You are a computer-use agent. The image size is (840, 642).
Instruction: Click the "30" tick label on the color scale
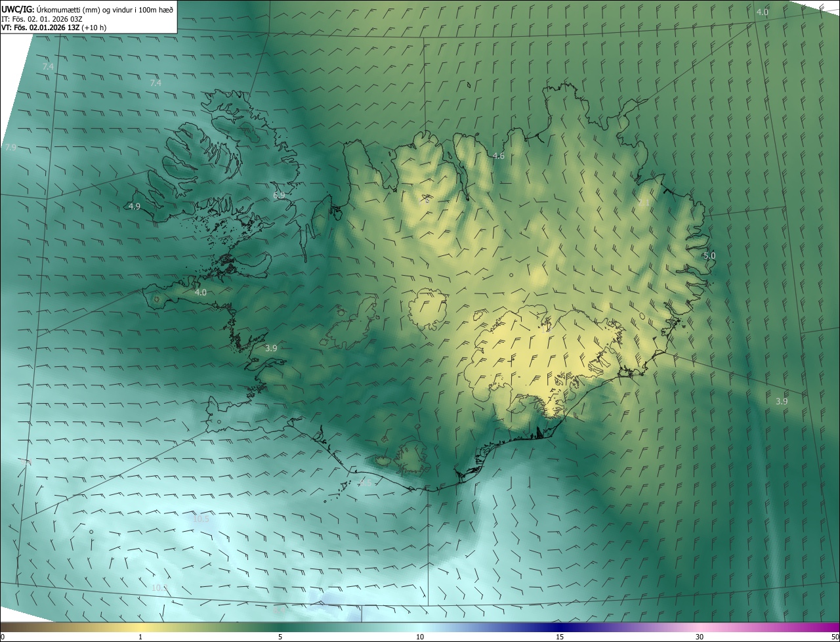click(x=700, y=637)
